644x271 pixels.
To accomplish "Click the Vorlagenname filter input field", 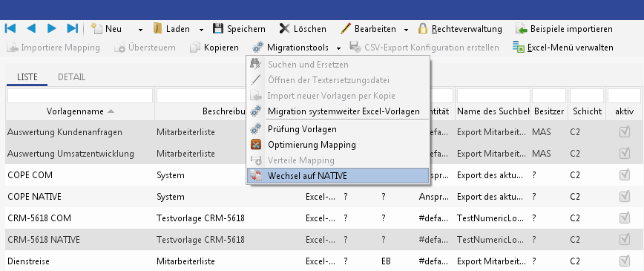I will tap(80, 95).
